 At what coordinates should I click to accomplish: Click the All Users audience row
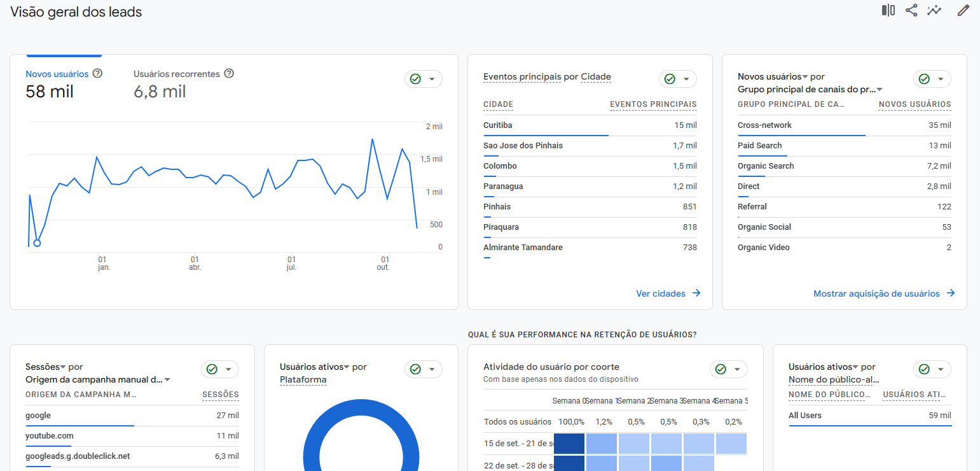click(870, 416)
